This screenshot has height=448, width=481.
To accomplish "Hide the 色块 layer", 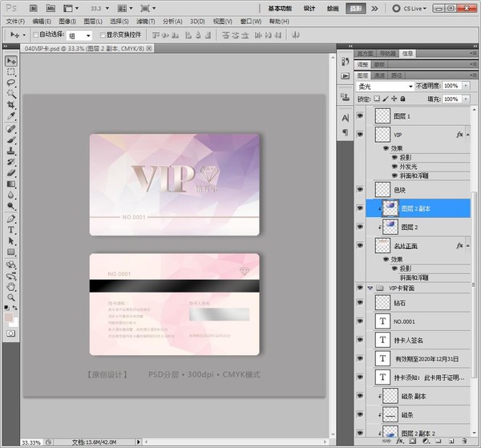I will 360,189.
